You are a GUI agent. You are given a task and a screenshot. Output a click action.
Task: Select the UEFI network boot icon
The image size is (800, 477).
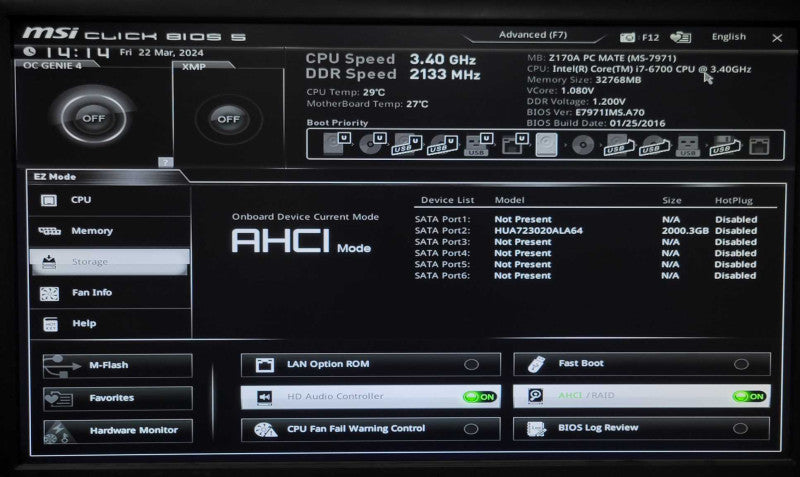(514, 145)
